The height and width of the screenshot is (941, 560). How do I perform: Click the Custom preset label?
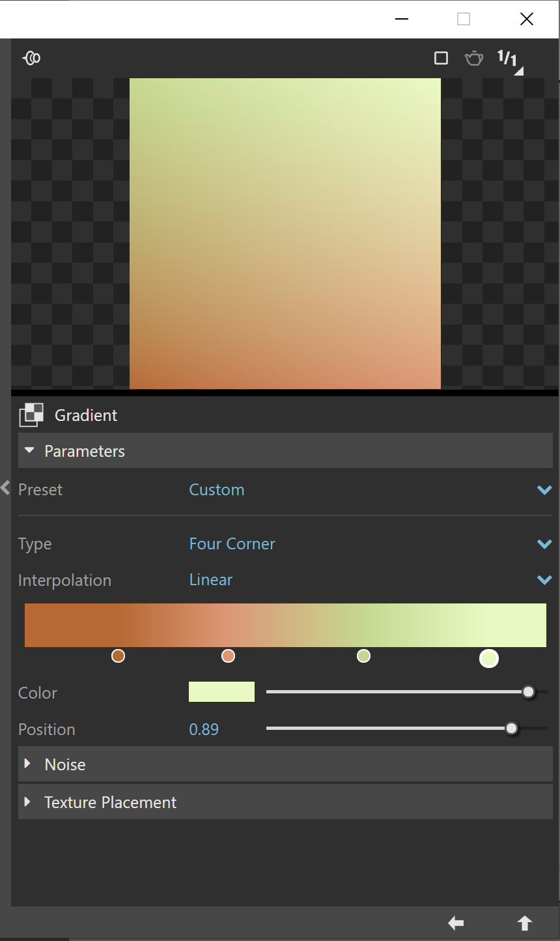(217, 489)
